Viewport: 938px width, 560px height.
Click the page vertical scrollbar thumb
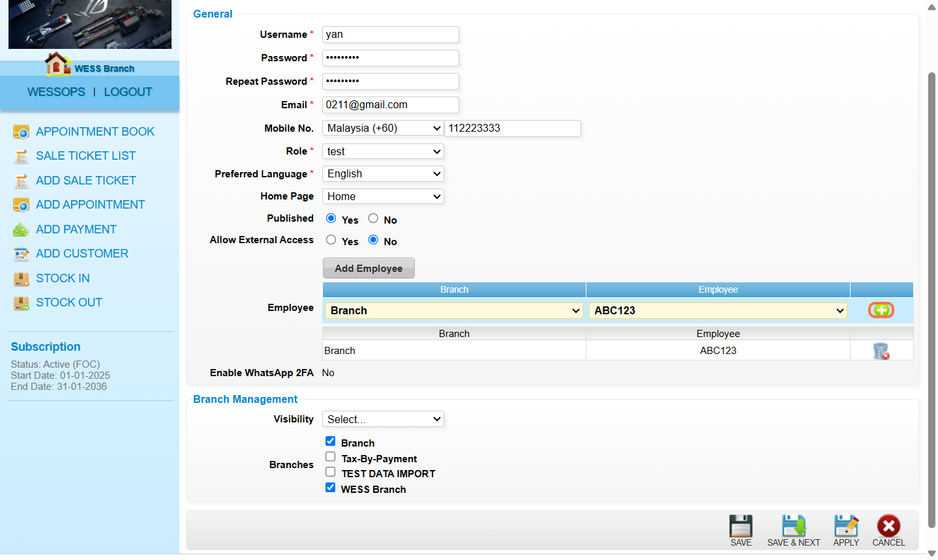(x=932, y=300)
